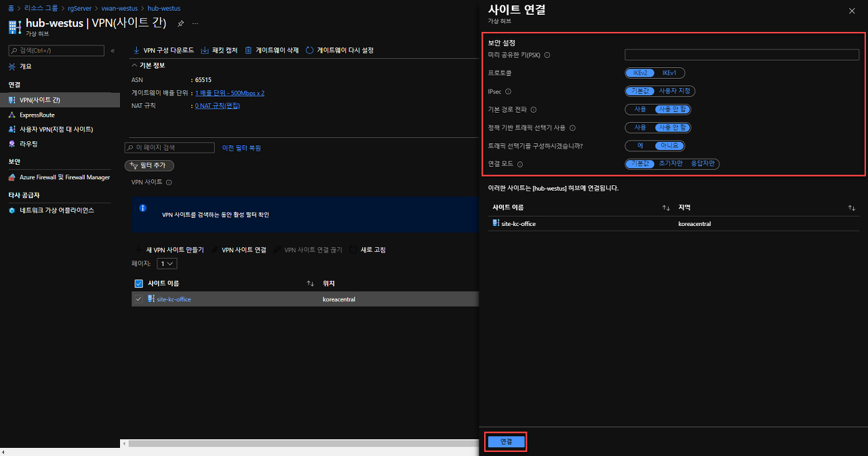Click site icon of site-kc-office in left table
The height and width of the screenshot is (456, 868).
tap(151, 299)
